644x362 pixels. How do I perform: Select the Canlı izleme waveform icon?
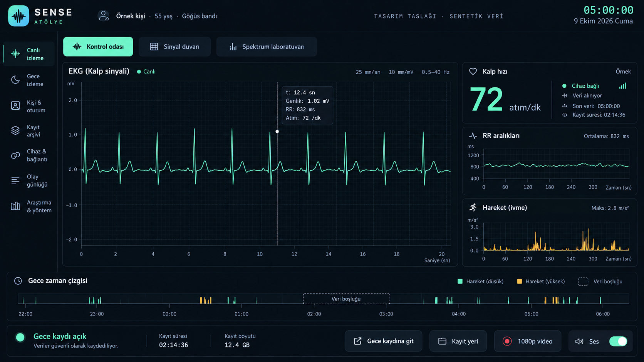[15, 54]
